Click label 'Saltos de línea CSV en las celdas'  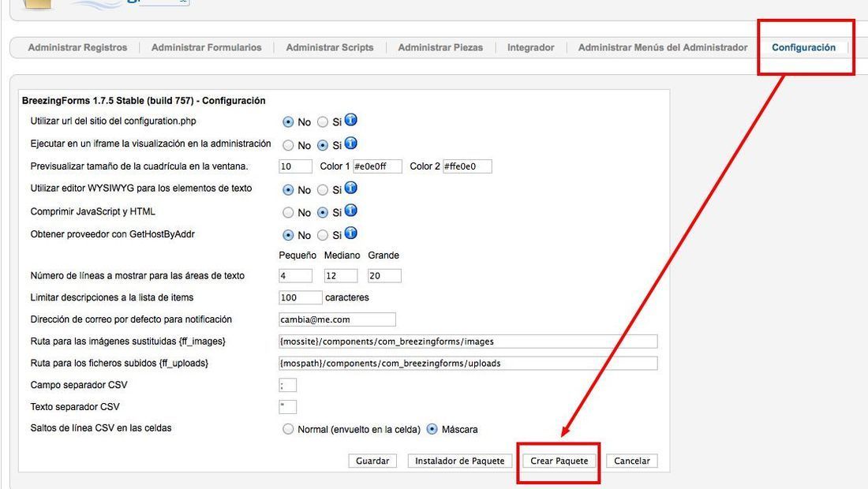pyautogui.click(x=101, y=428)
